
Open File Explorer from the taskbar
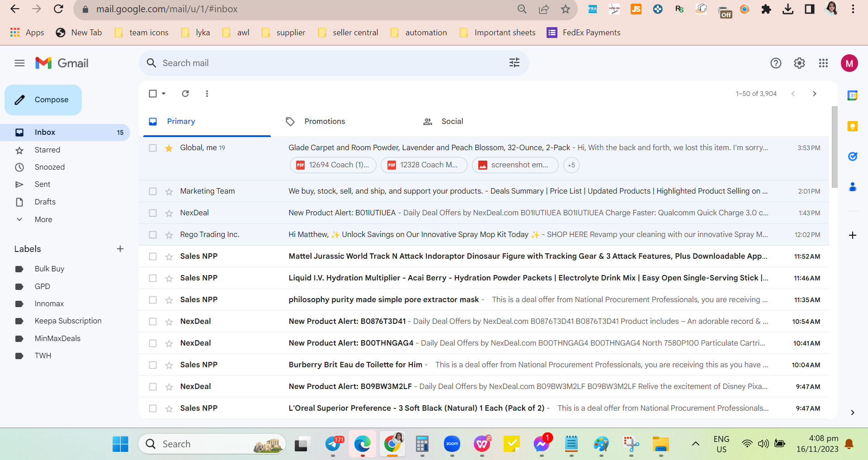pyautogui.click(x=661, y=444)
